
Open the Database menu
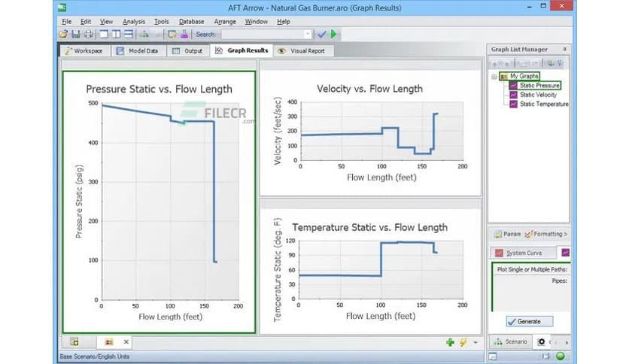(191, 22)
